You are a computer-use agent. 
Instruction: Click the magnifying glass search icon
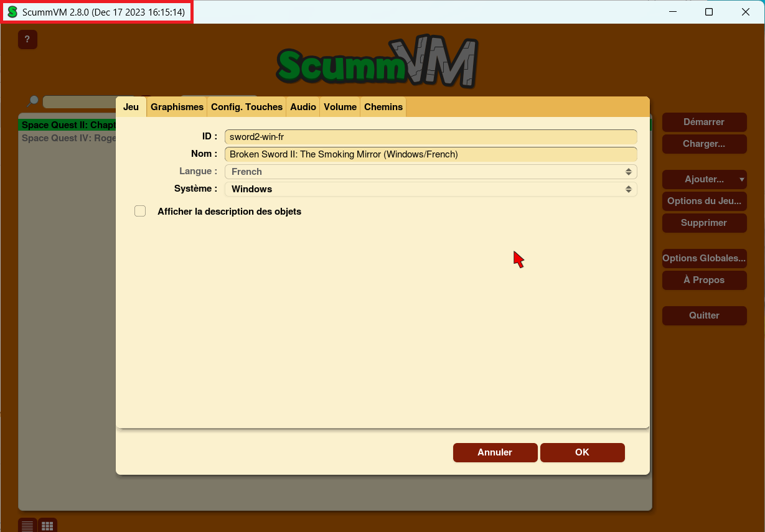click(x=32, y=101)
